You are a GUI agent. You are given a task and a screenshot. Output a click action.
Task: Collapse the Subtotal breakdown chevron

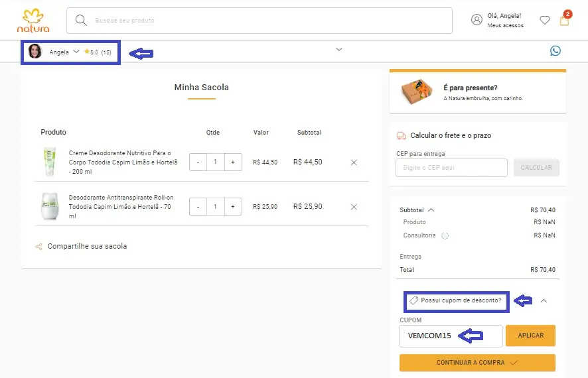tap(431, 210)
